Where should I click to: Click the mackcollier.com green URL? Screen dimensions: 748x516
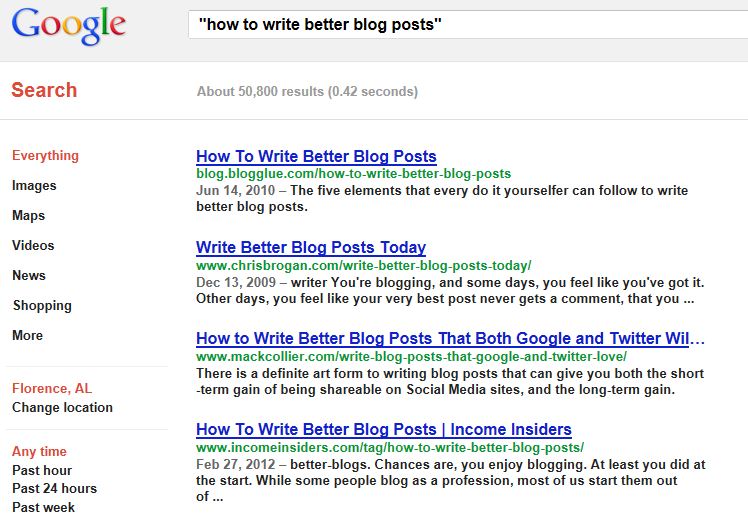pyautogui.click(x=411, y=357)
